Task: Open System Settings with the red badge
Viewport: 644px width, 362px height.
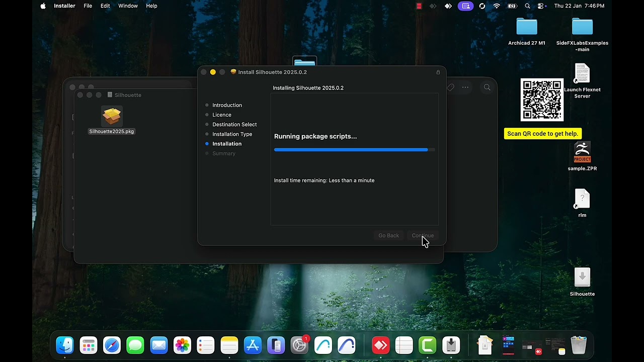Action: coord(300,345)
